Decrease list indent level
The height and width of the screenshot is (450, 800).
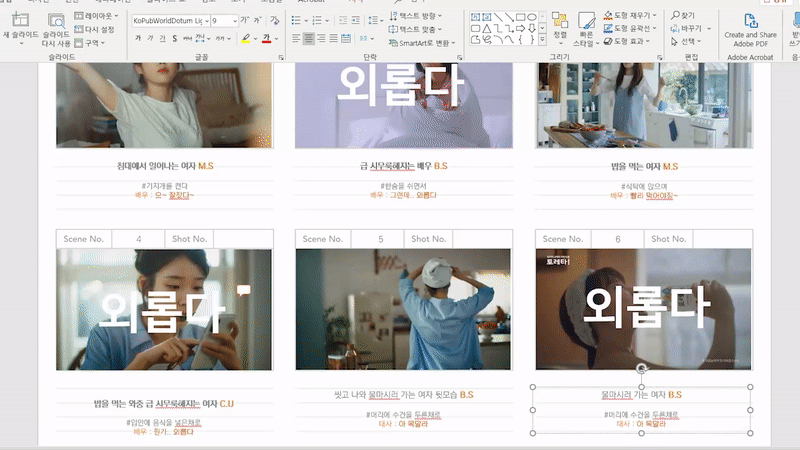(343, 20)
